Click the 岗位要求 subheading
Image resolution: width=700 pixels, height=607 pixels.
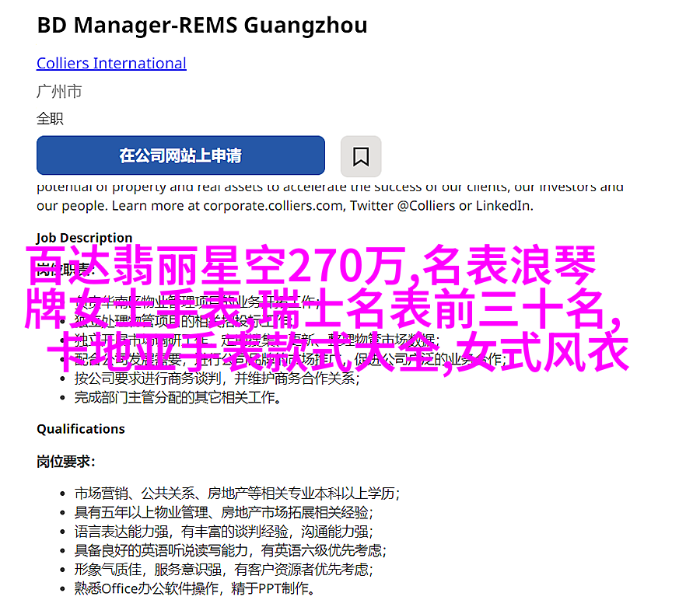65,462
